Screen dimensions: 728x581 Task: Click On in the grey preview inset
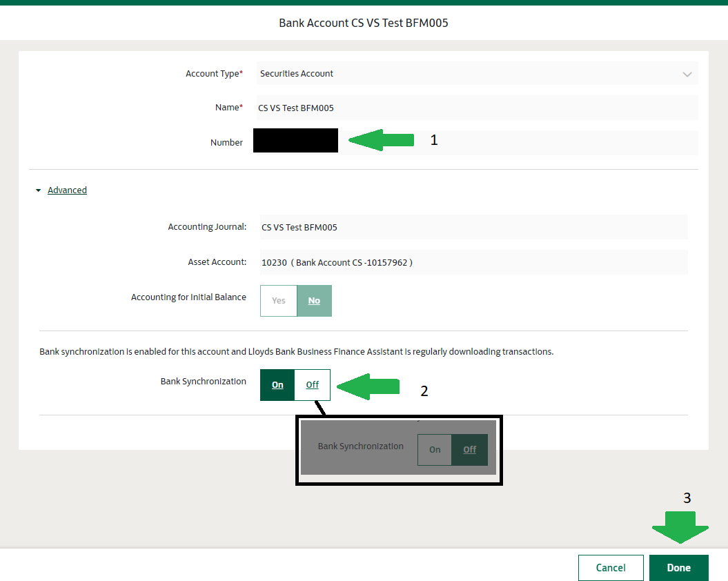[x=435, y=450]
